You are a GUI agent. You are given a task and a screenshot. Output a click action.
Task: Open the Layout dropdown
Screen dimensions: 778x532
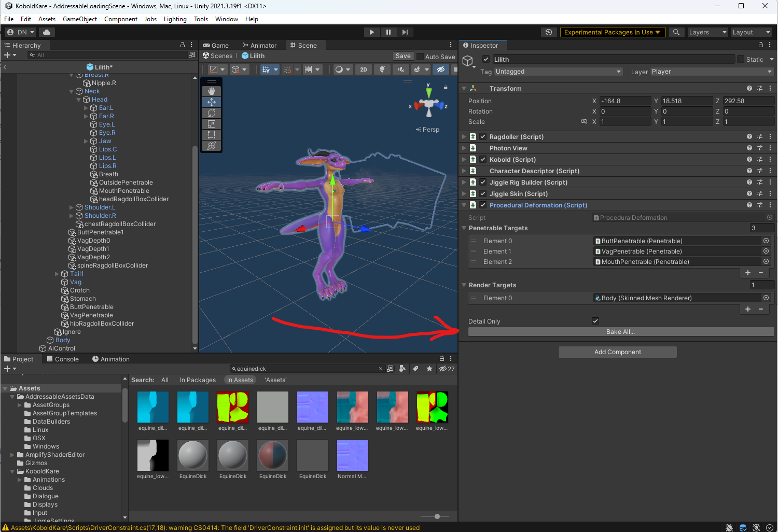coord(751,32)
